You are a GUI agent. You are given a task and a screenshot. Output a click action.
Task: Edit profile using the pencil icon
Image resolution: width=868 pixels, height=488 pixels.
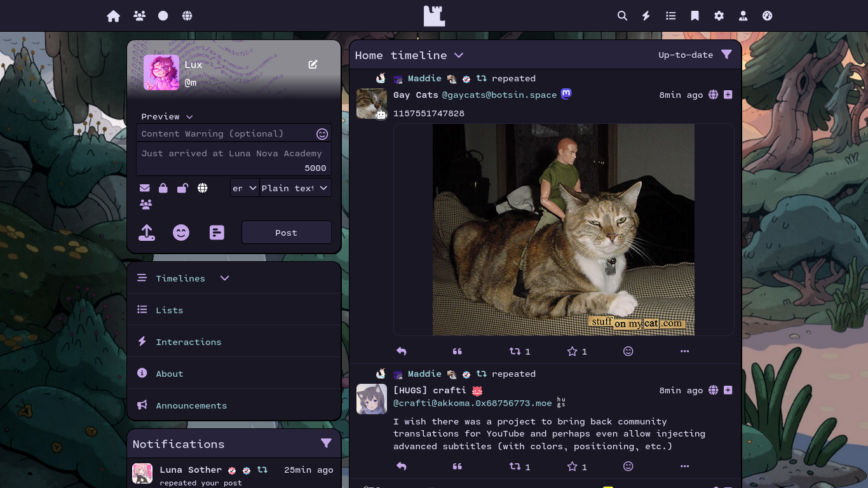tap(313, 64)
